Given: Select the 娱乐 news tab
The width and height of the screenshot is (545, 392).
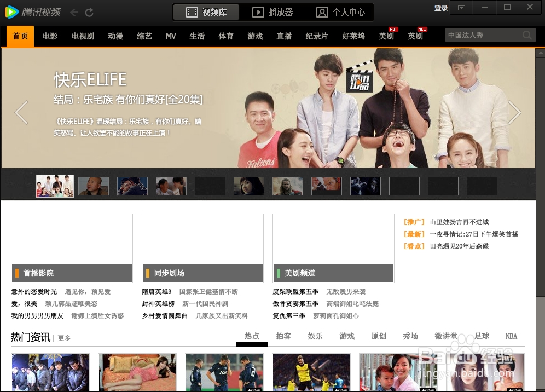Looking at the screenshot, I should point(315,336).
